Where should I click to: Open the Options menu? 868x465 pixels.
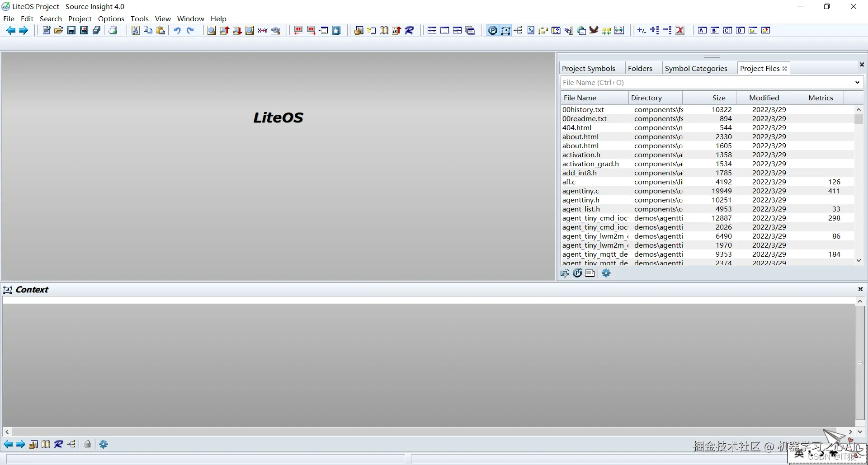(111, 19)
